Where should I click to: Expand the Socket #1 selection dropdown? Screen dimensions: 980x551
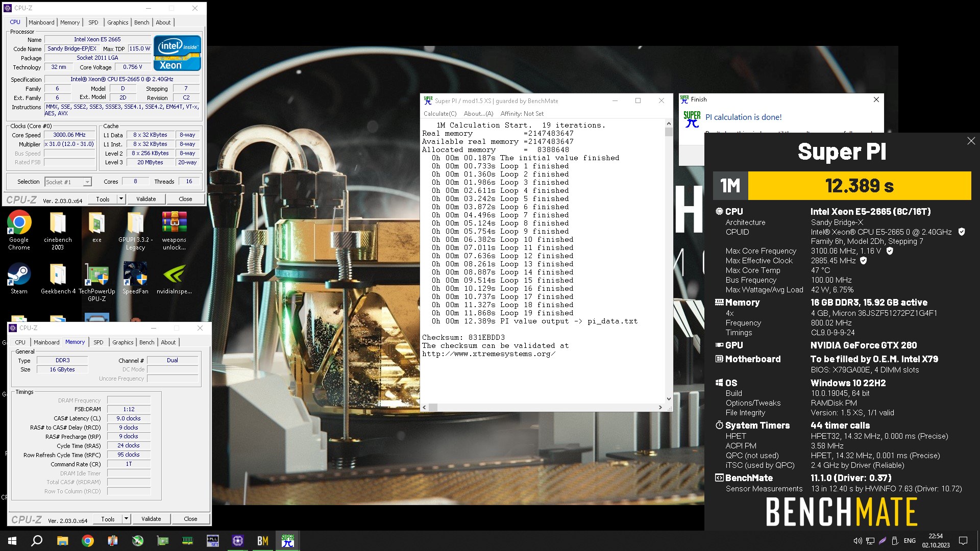(x=87, y=182)
